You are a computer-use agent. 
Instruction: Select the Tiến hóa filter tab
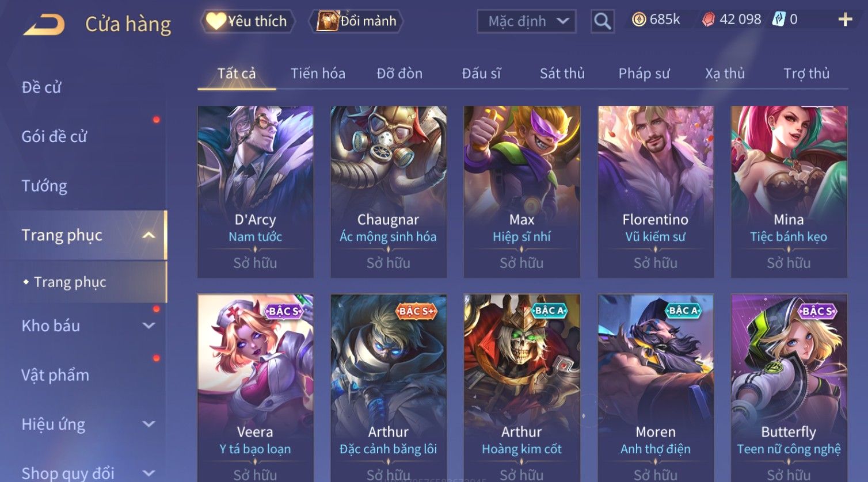(x=318, y=74)
